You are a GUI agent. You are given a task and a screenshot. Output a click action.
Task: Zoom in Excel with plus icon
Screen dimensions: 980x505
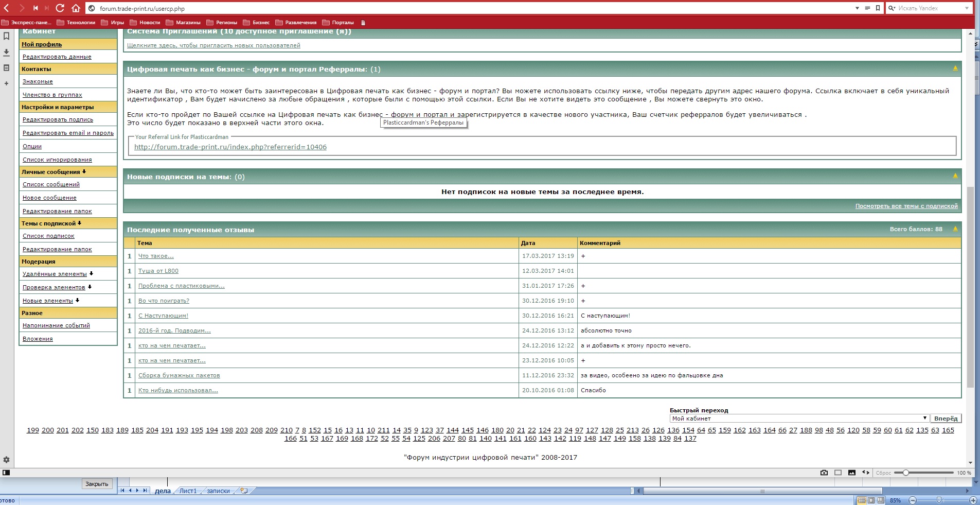[x=973, y=500]
